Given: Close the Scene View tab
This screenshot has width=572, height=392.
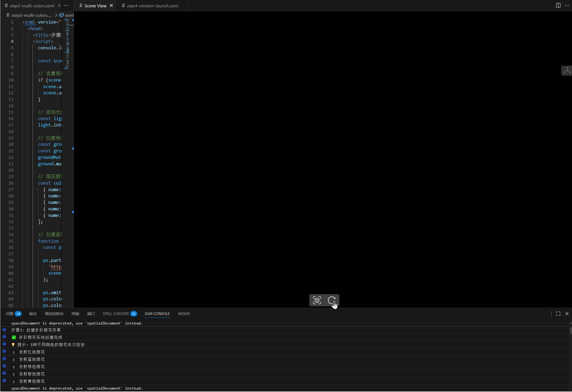Looking at the screenshot, I should pyautogui.click(x=111, y=6).
